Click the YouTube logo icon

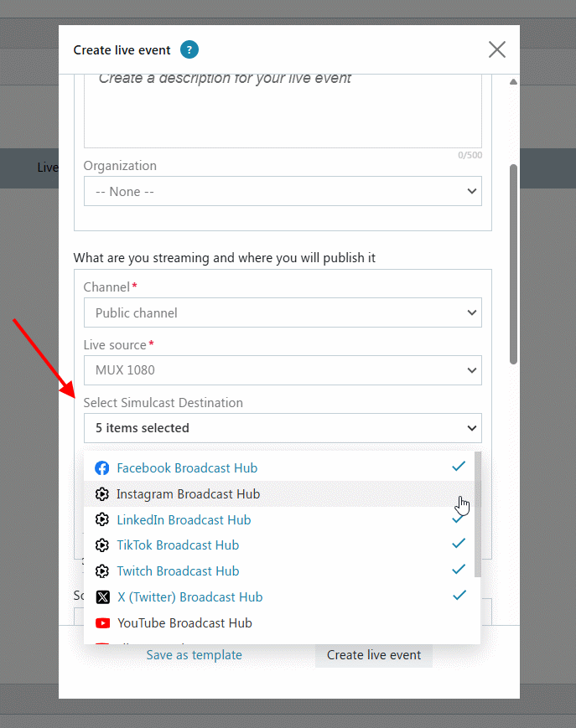102,623
